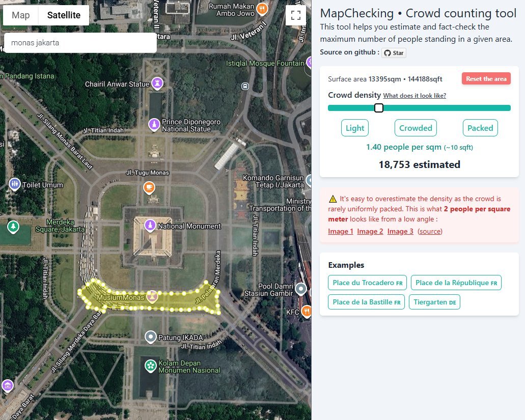Click the right end of density slider track
Screen dimensions: 525x420
(x=508, y=108)
